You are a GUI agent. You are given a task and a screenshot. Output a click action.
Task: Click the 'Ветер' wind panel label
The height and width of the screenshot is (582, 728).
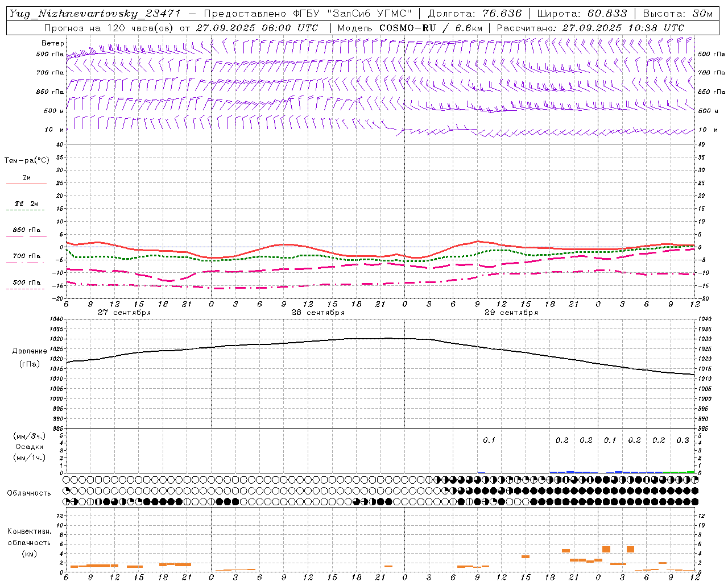pos(53,43)
